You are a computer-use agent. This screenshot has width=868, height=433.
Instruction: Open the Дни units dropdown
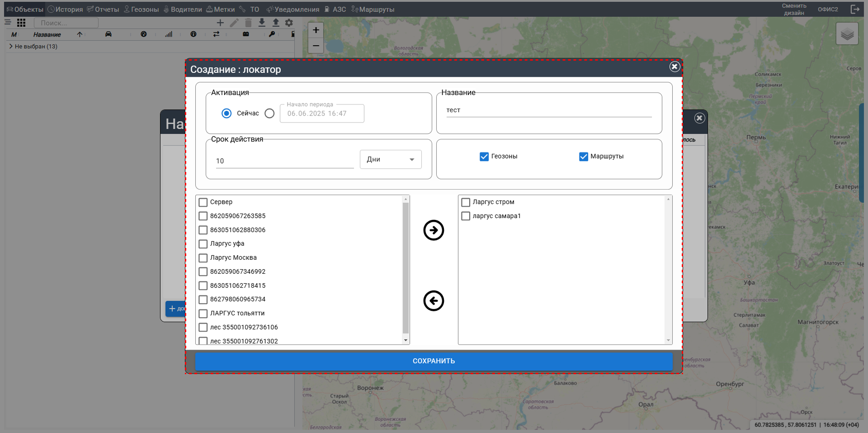coord(391,160)
